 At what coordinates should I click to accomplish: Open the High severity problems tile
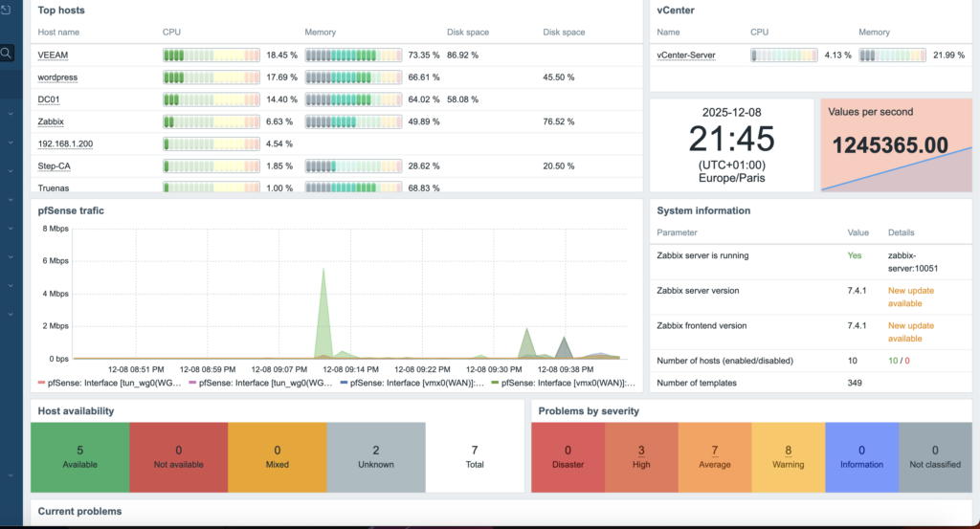point(641,457)
